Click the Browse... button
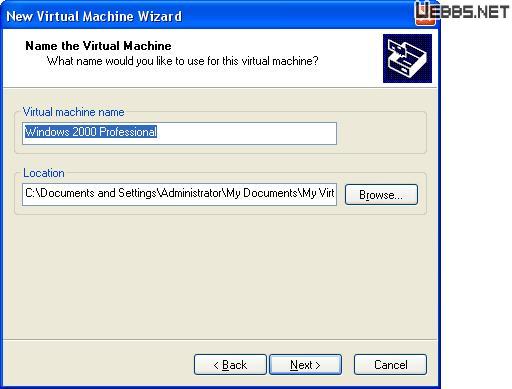The image size is (512, 389). click(381, 195)
